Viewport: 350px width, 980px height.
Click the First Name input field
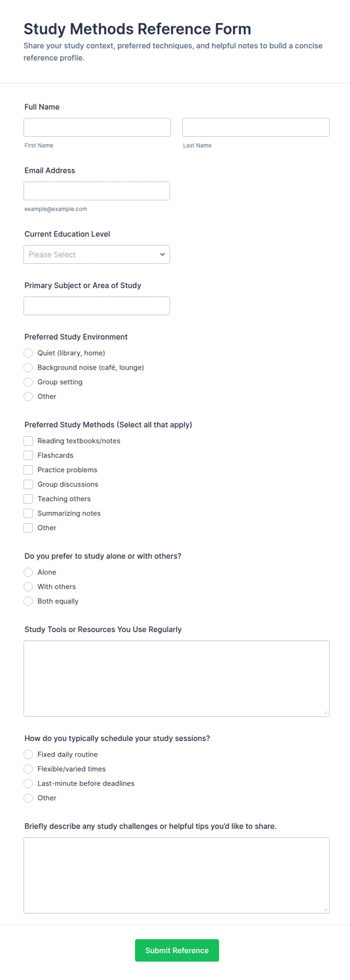(97, 127)
